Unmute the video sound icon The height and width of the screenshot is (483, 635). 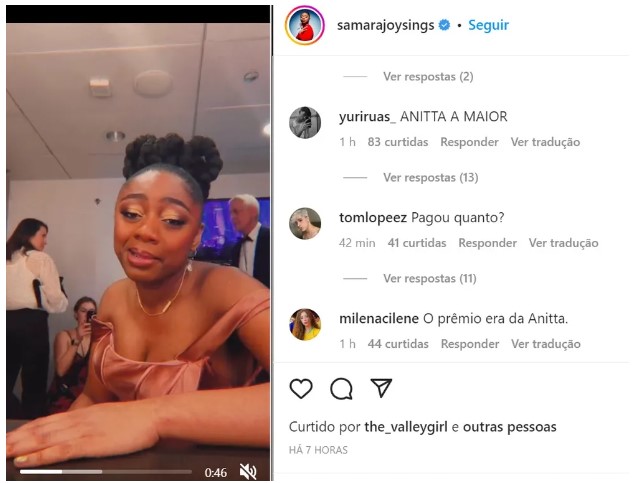point(248,472)
